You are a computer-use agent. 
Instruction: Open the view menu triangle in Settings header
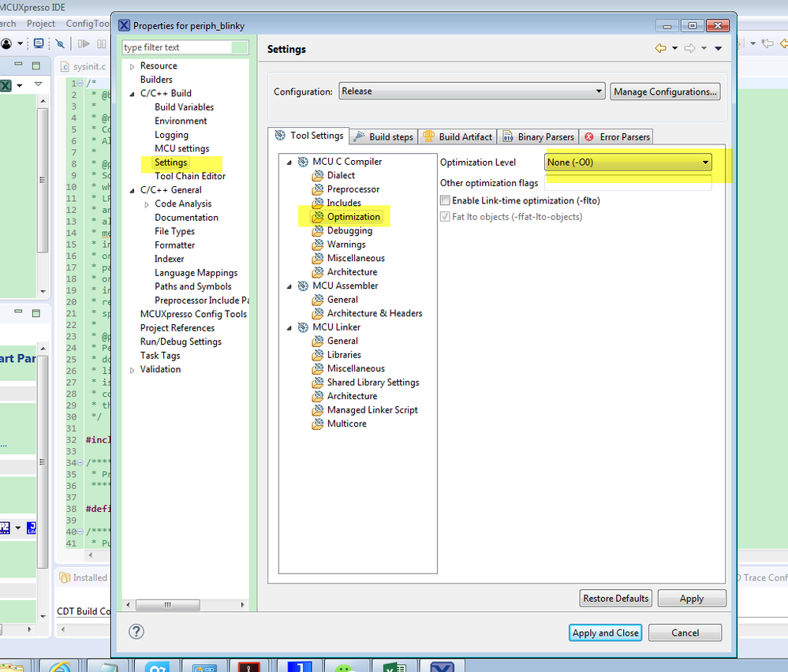point(718,48)
